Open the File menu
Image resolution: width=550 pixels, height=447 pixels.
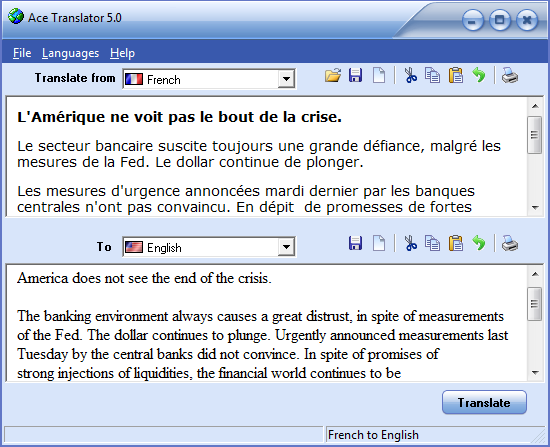pyautogui.click(x=22, y=53)
